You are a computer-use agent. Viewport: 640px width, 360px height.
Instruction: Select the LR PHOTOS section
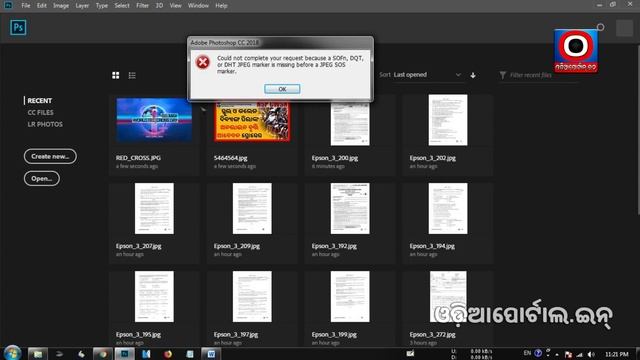point(45,124)
